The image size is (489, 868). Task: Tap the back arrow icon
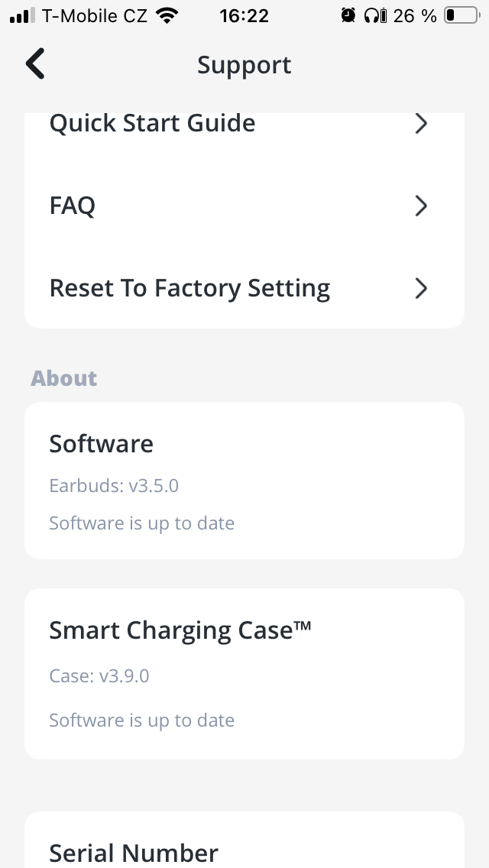pos(35,64)
